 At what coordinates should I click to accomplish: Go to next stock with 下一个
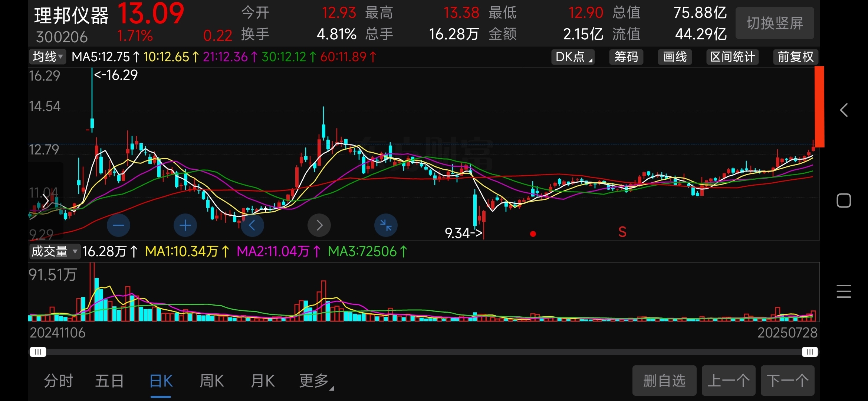point(788,381)
